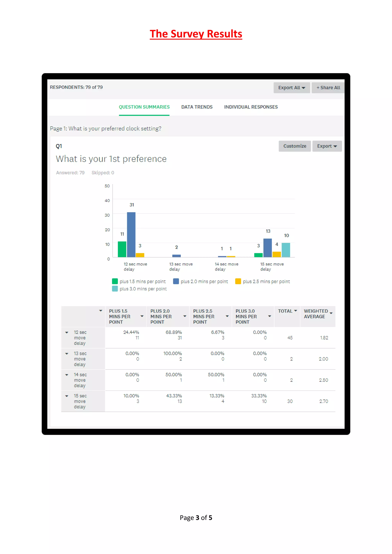Click the Customize button for Q1

(x=295, y=146)
